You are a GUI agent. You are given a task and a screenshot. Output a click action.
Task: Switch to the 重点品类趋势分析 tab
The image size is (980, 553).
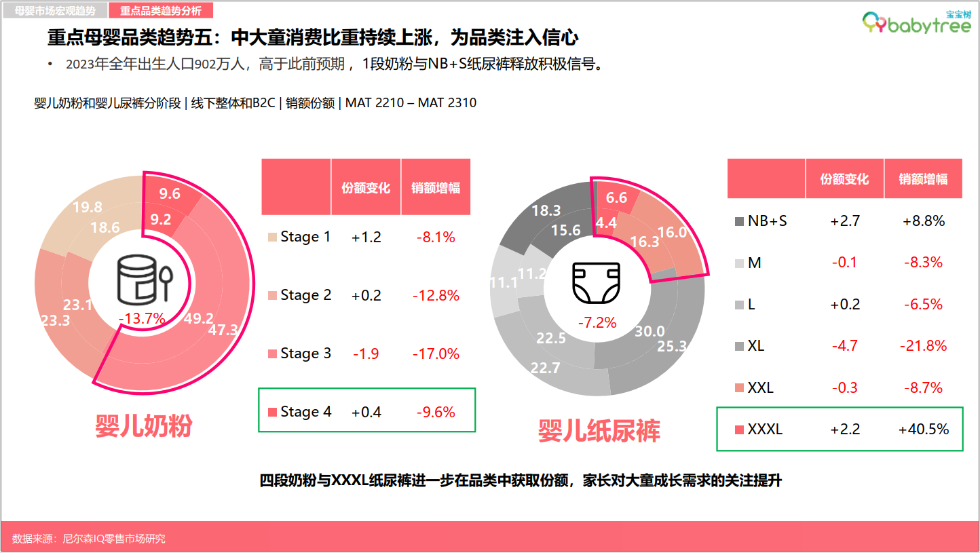(162, 11)
